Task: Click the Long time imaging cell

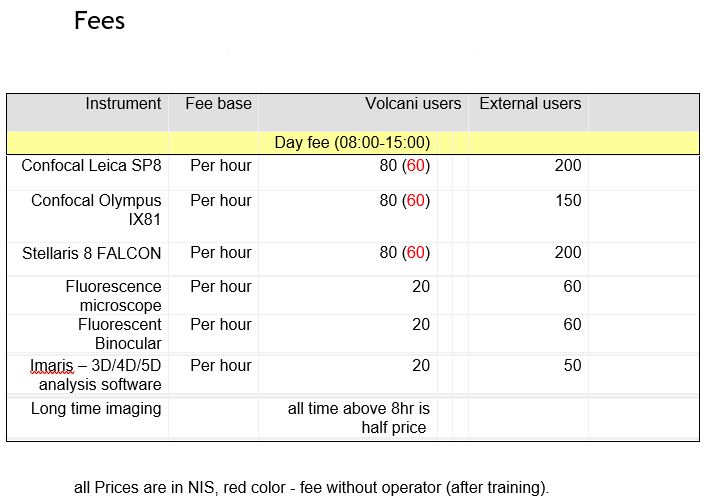Action: 96,408
